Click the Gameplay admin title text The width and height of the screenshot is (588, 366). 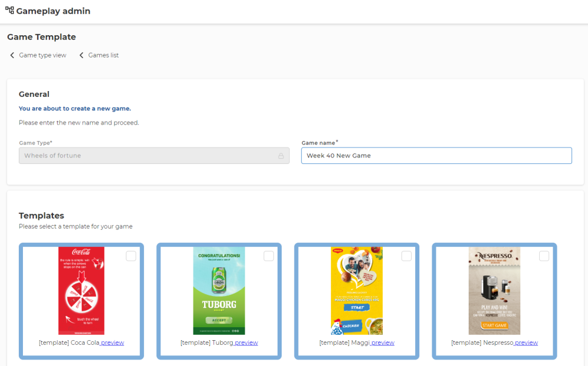(54, 11)
